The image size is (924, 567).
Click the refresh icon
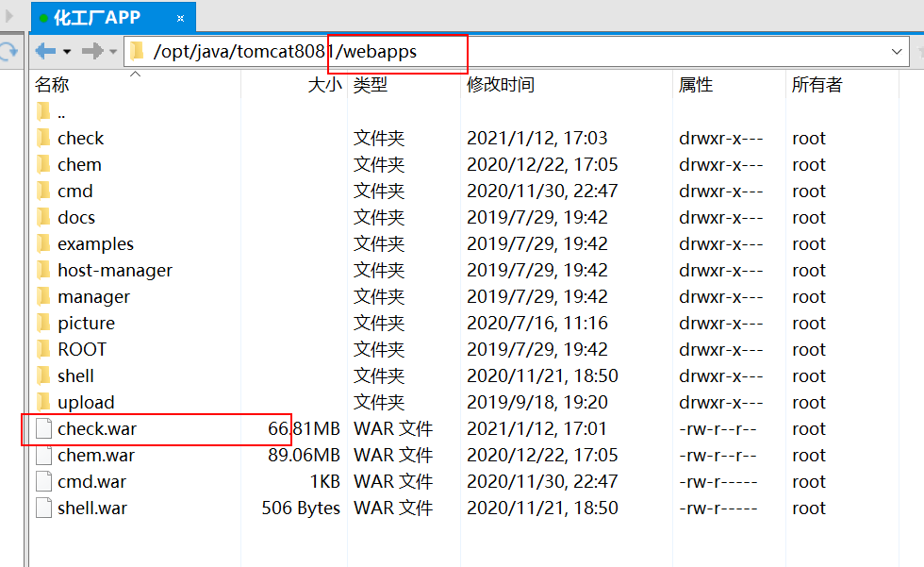(x=8, y=51)
